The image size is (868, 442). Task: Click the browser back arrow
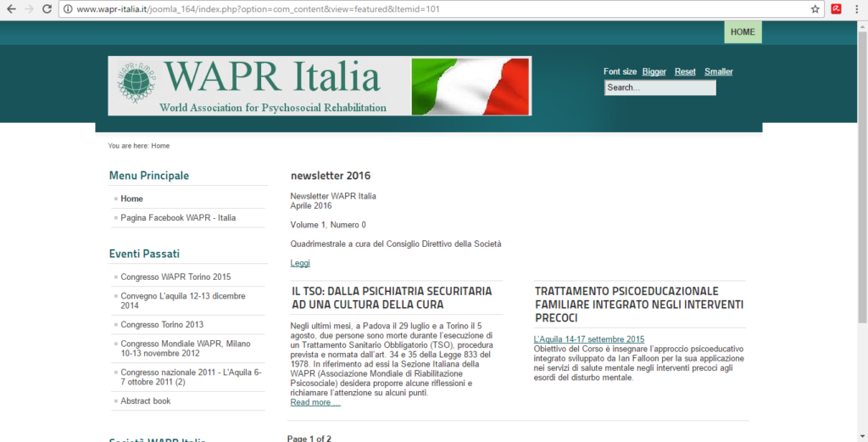coord(11,8)
